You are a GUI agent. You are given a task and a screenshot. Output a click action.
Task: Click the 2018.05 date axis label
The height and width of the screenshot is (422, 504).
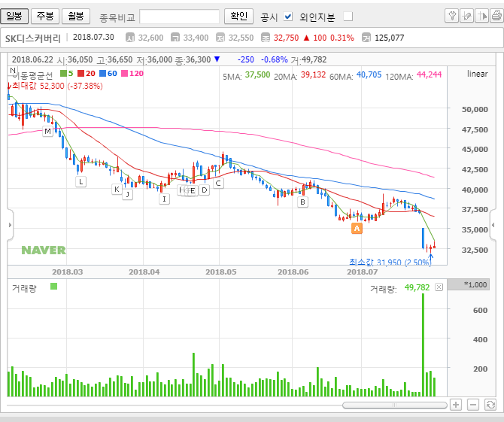click(x=221, y=272)
